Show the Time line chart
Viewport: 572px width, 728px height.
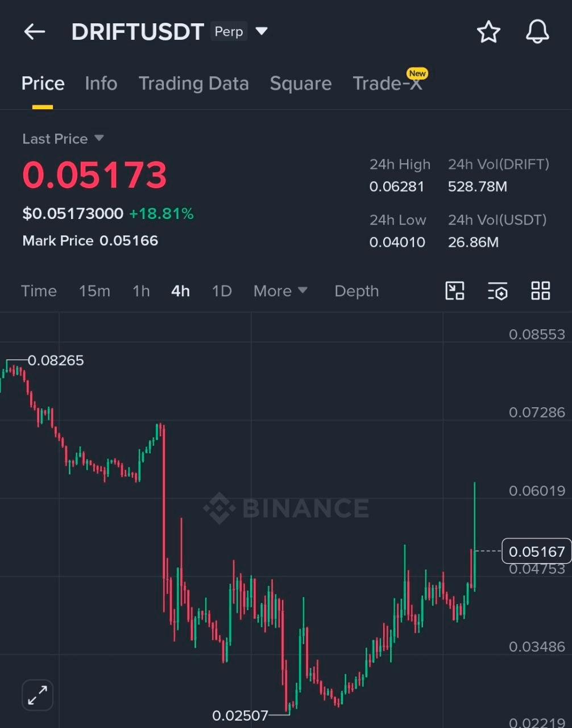tap(39, 291)
